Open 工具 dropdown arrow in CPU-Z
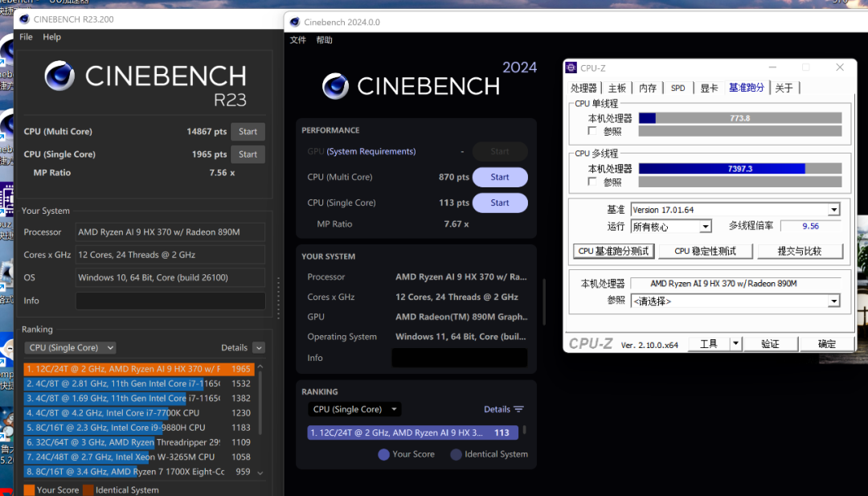 [735, 344]
